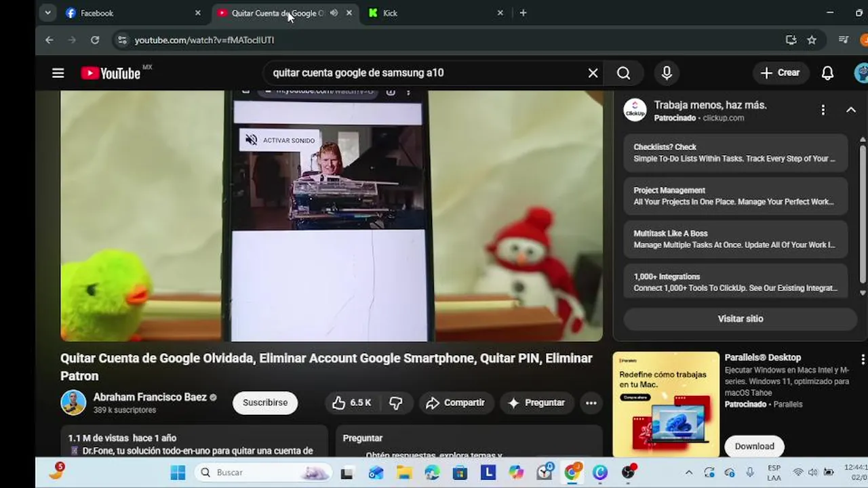The width and height of the screenshot is (868, 488).
Task: Open ClickUp advertiser logo
Action: [x=635, y=110]
